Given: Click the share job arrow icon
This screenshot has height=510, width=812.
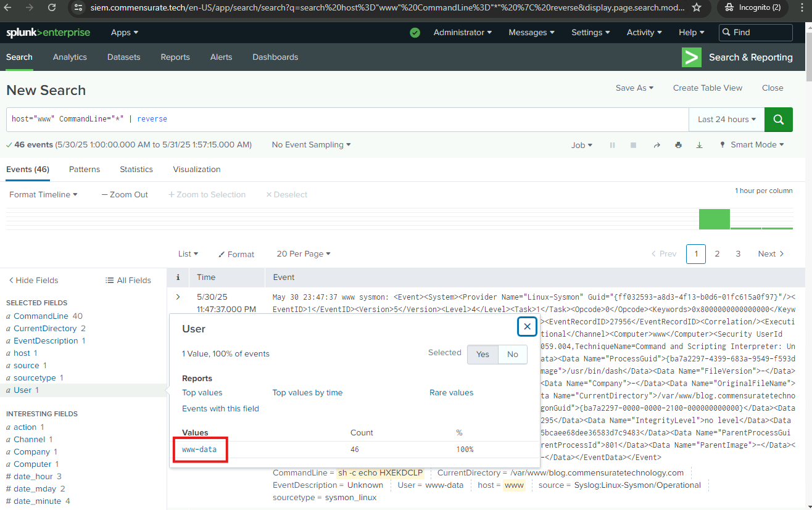Looking at the screenshot, I should tap(657, 145).
